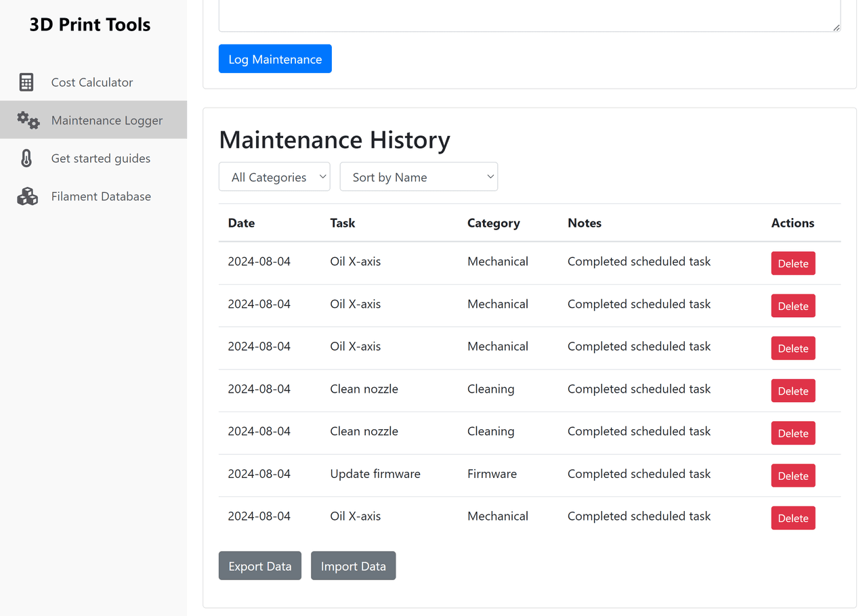Click inside the notes text area
Viewport: 867px width, 616px height.
pos(529,15)
